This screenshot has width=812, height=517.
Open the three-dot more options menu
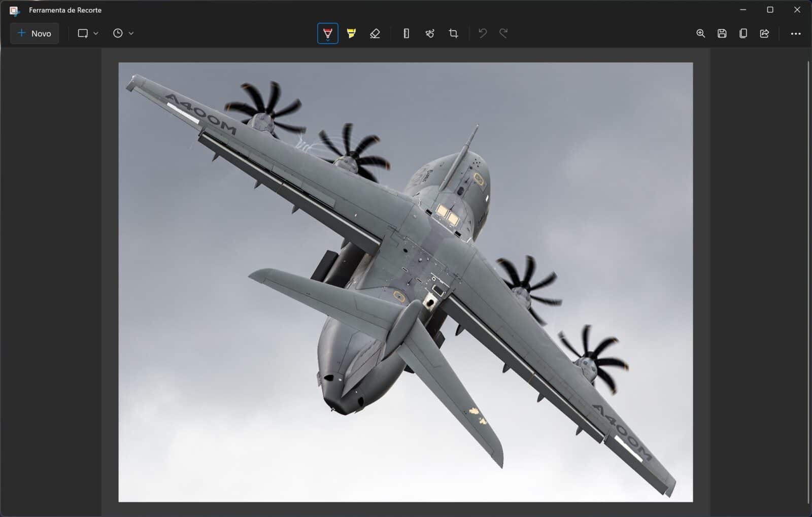[x=796, y=33]
